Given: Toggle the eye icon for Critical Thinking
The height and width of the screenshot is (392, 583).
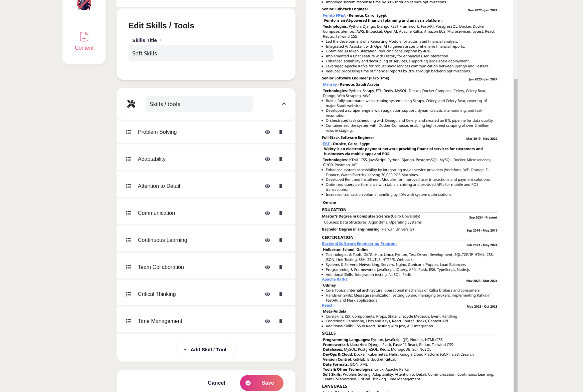Looking at the screenshot, I should [x=267, y=294].
